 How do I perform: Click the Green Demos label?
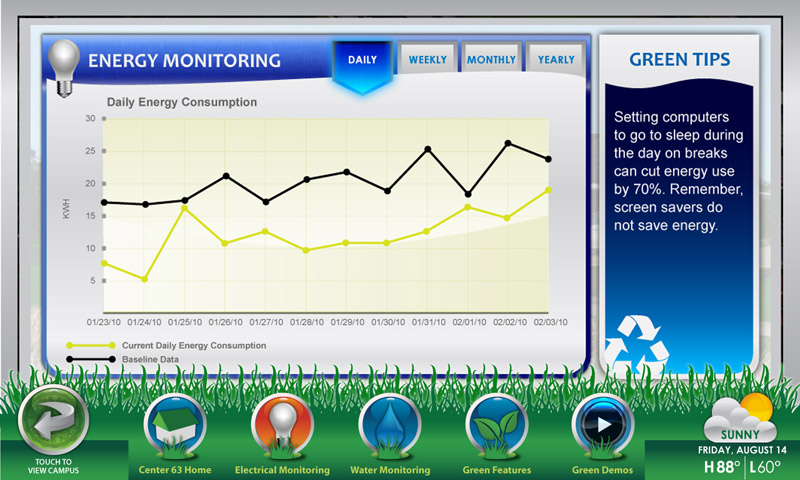tap(603, 470)
